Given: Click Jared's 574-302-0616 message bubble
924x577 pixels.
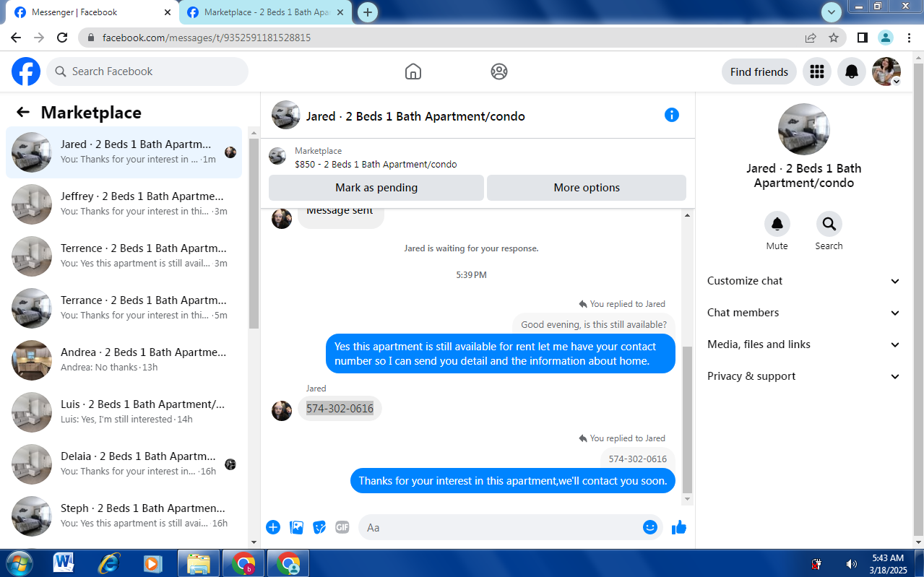Looking at the screenshot, I should tap(340, 409).
